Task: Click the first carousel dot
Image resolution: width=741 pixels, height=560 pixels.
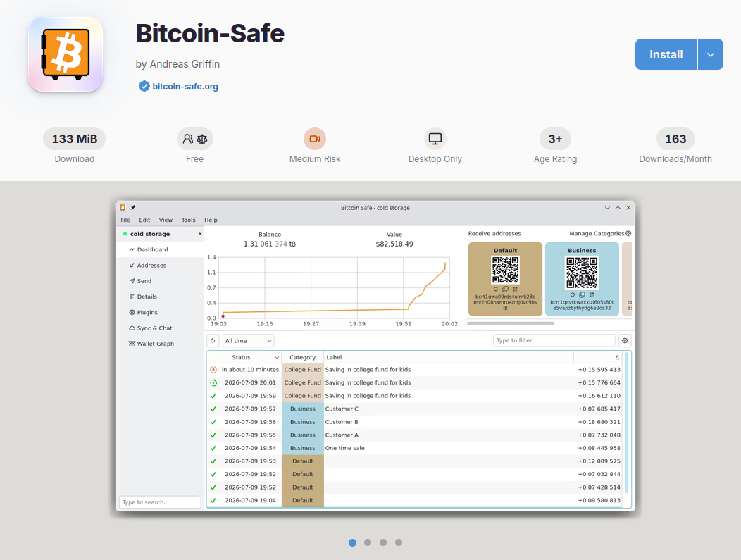Action: point(353,542)
